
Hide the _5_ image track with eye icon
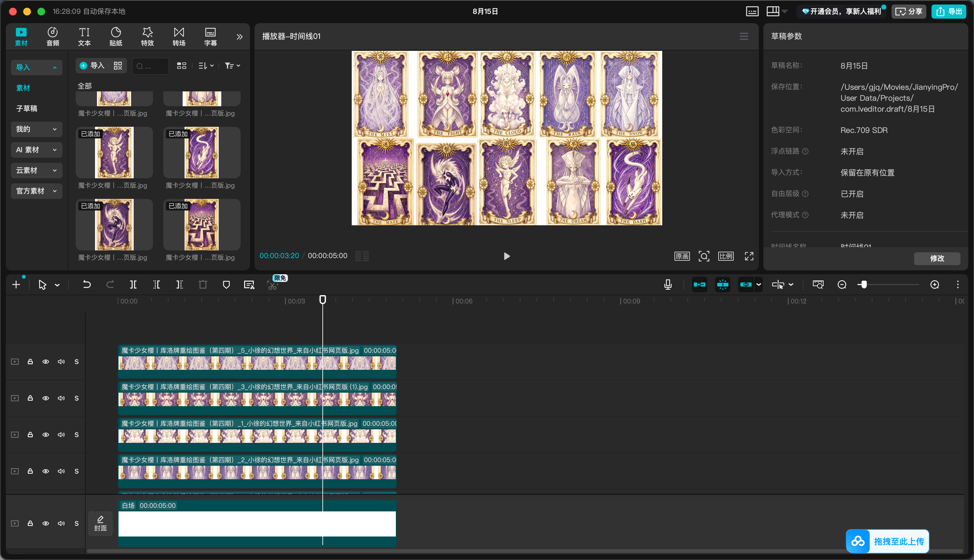[46, 361]
